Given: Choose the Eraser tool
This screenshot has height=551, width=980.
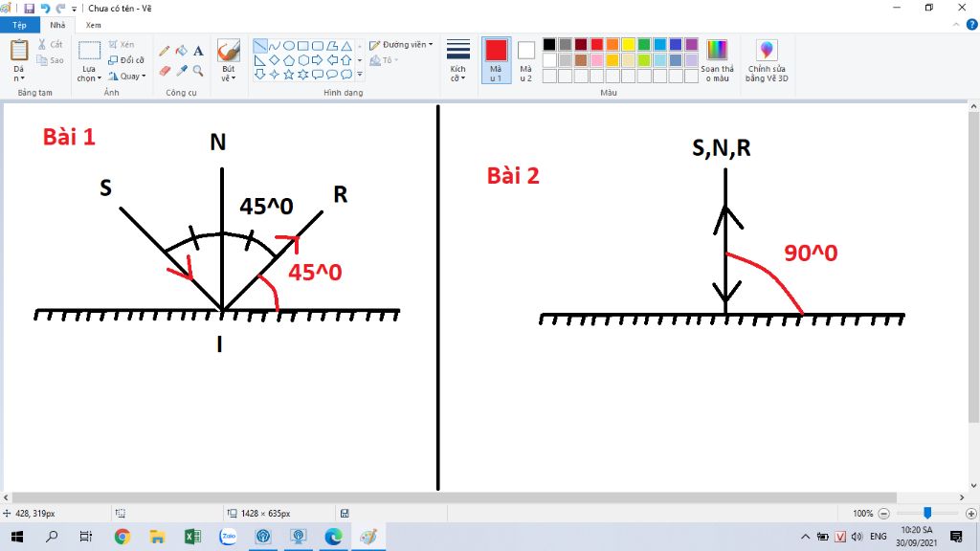Looking at the screenshot, I should (x=165, y=71).
